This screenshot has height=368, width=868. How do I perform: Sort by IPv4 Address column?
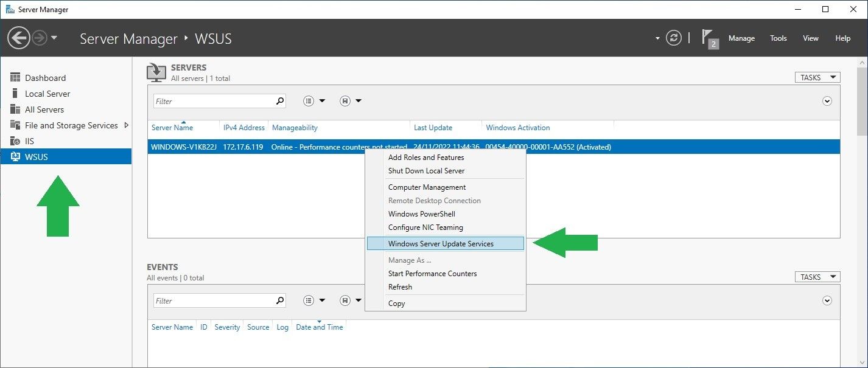(x=244, y=128)
